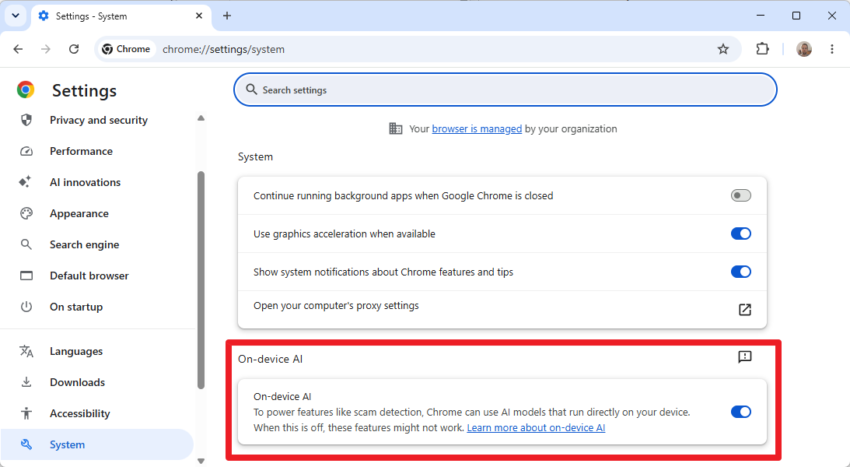
Task: Click the reload page icon
Action: 74,49
